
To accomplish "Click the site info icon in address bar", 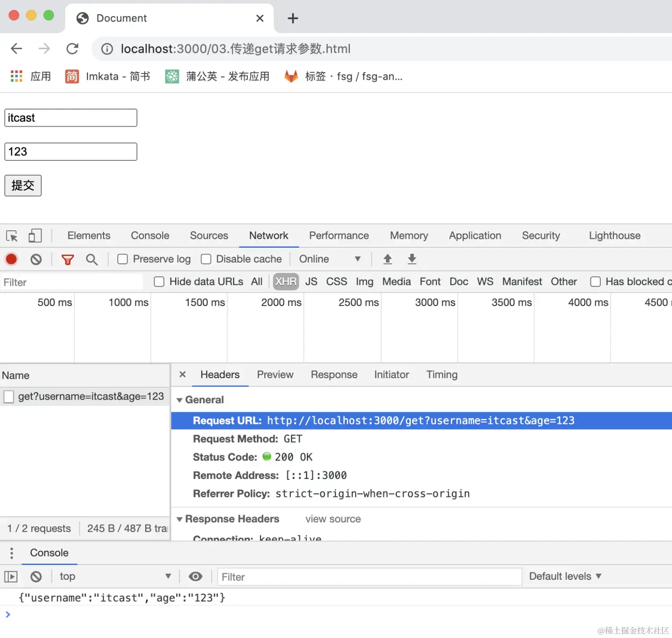I will point(107,49).
